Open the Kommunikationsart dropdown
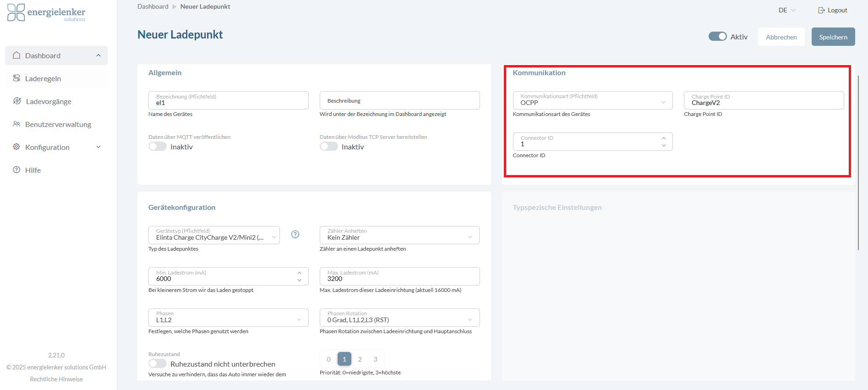 pos(592,100)
